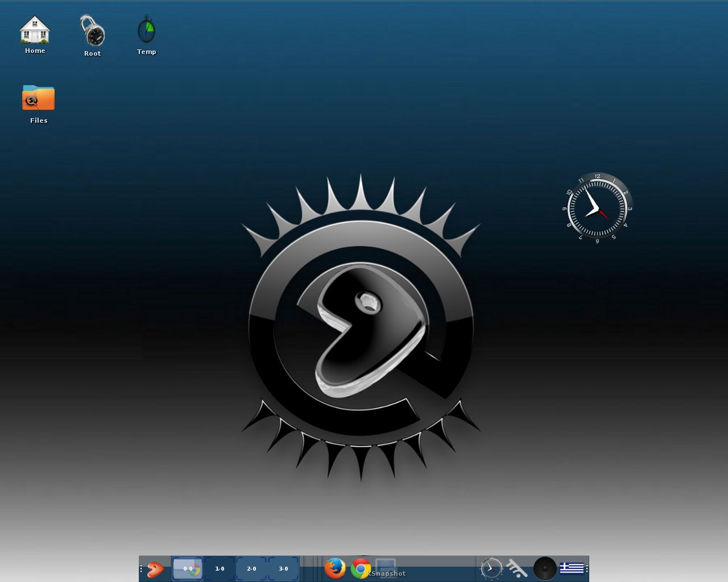The height and width of the screenshot is (582, 728).
Task: Click the analog clock desktop gadget
Action: tap(597, 209)
